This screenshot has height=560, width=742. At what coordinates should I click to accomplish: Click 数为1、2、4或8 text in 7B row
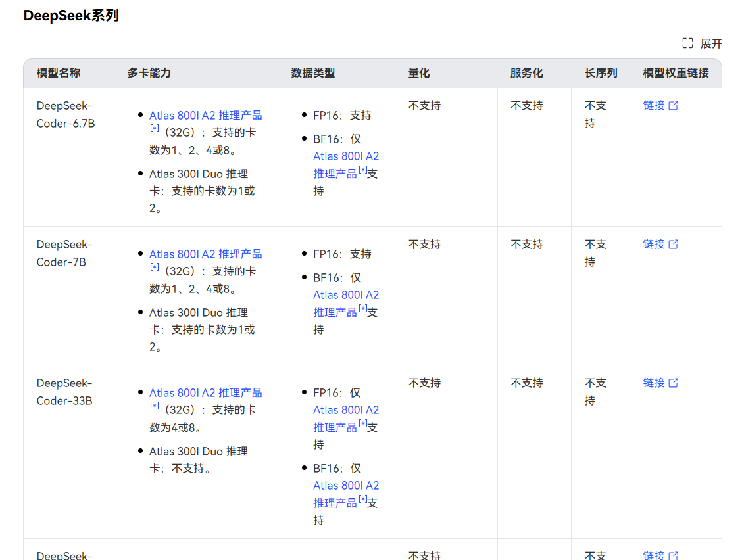[193, 289]
